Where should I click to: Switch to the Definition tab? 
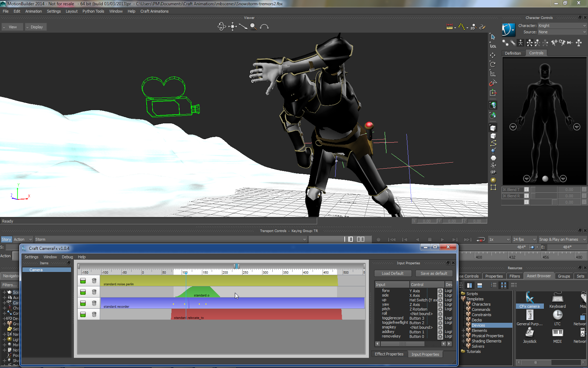(x=513, y=53)
